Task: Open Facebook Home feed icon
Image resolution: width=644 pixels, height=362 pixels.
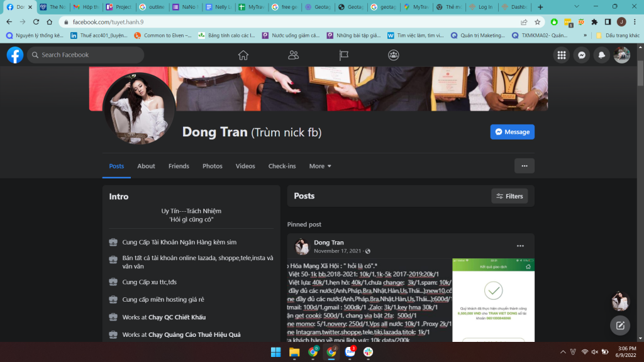Action: point(243,55)
